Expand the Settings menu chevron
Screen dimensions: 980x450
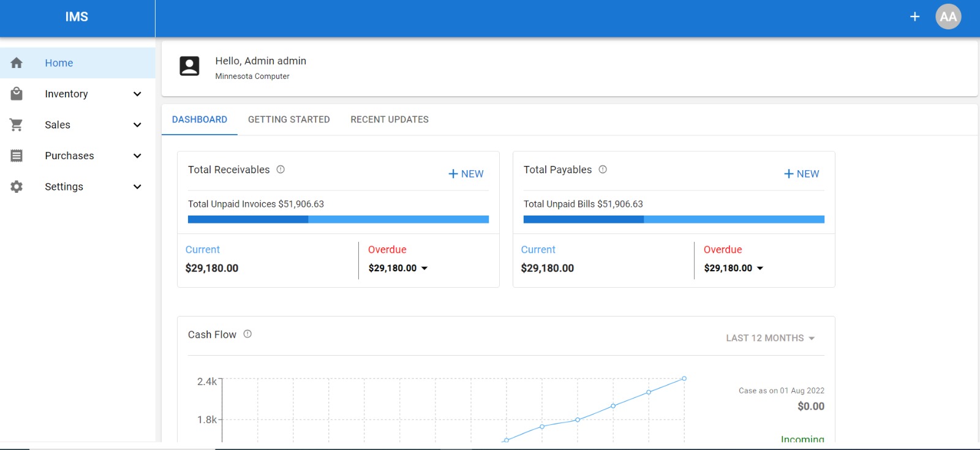click(137, 187)
